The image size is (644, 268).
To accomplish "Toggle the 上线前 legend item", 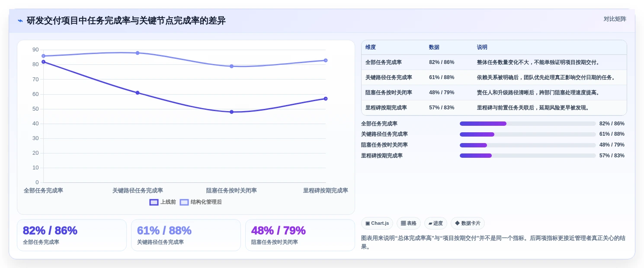I will coord(163,202).
